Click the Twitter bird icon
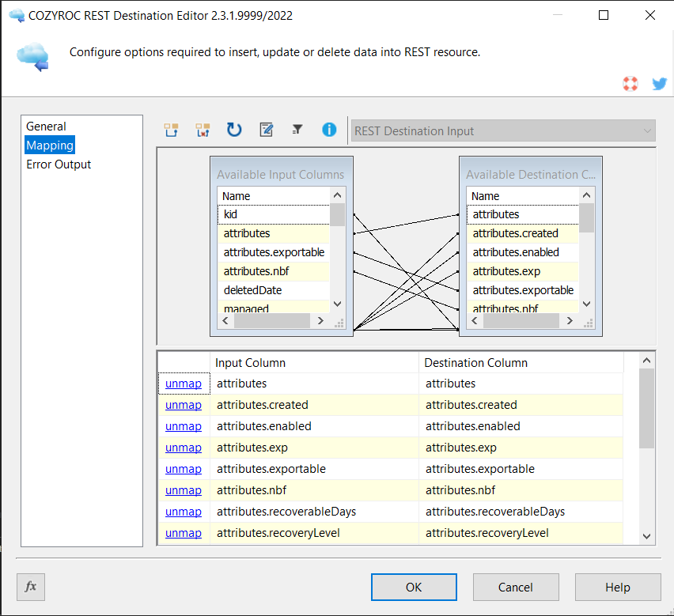This screenshot has width=674, height=616. tap(659, 84)
